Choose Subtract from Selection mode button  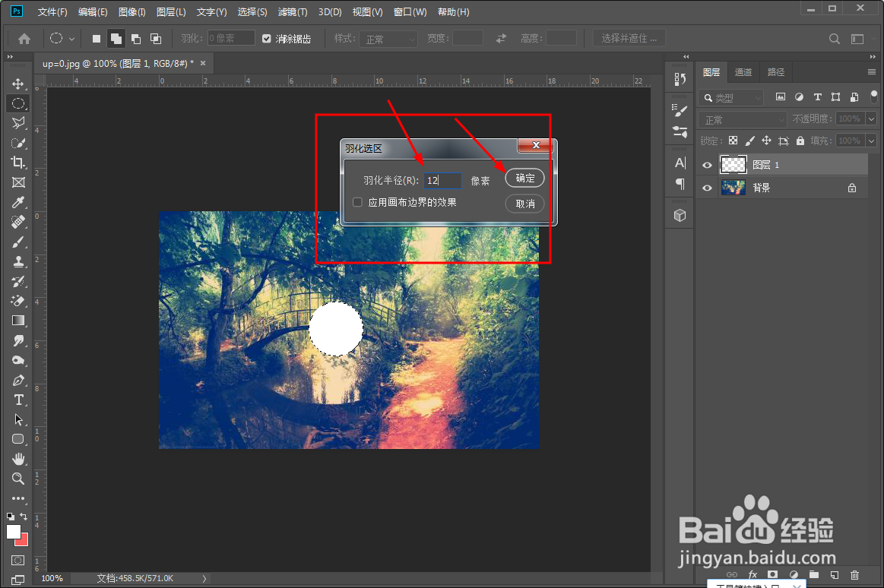136,39
